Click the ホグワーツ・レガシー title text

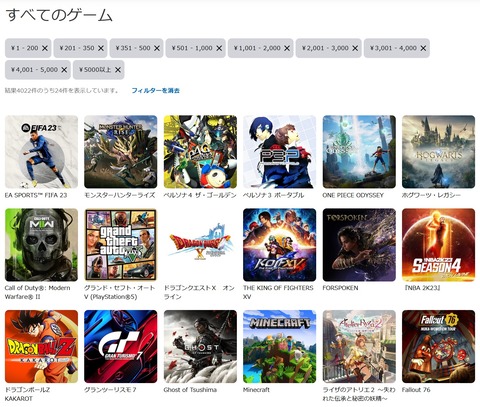431,195
